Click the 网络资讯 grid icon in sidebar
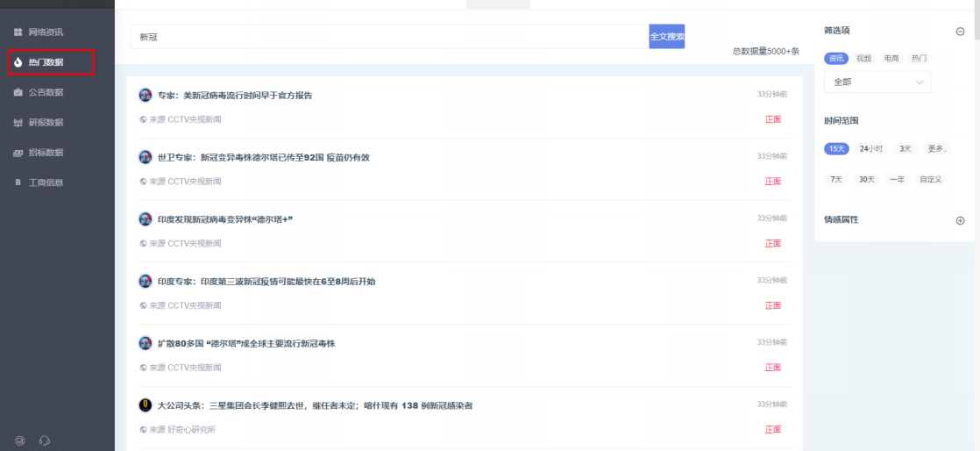The image size is (980, 451). [x=18, y=32]
